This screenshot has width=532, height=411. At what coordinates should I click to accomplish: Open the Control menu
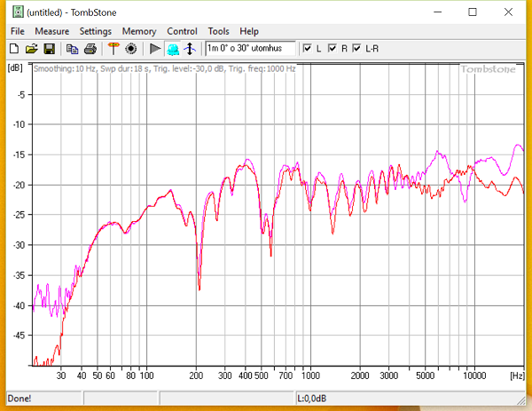click(x=182, y=31)
